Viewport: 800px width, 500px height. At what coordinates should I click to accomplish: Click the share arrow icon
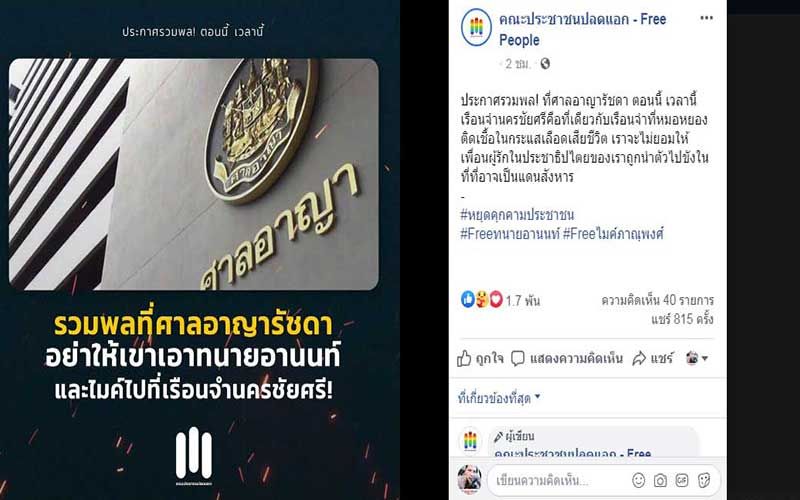[x=639, y=359]
